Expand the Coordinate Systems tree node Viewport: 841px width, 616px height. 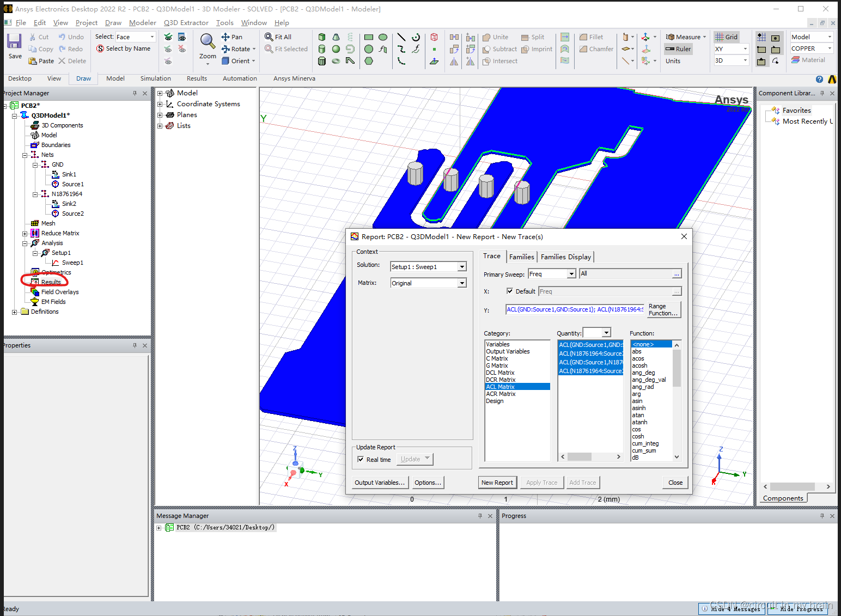tap(160, 104)
